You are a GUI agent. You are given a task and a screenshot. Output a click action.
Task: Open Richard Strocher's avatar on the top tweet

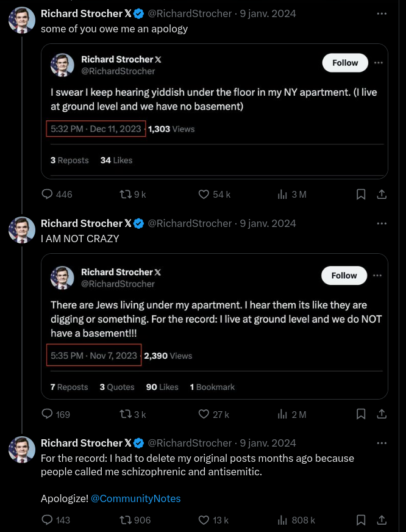tap(22, 20)
